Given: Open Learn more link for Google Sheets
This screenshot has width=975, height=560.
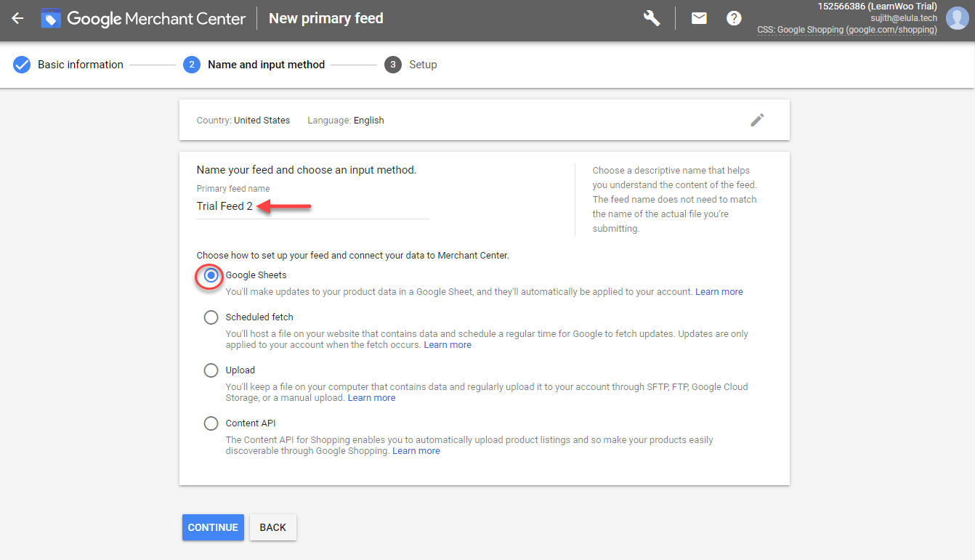Looking at the screenshot, I should click(719, 292).
